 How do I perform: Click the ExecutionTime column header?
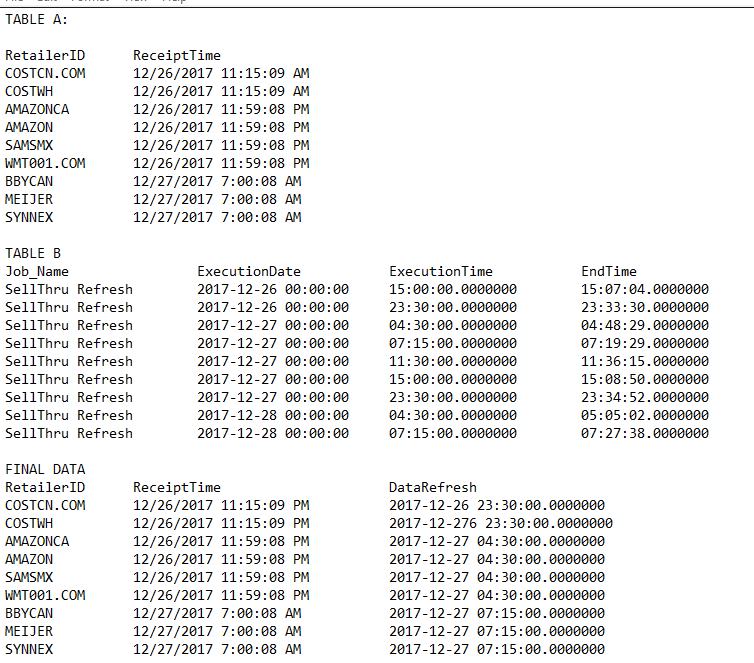(441, 271)
